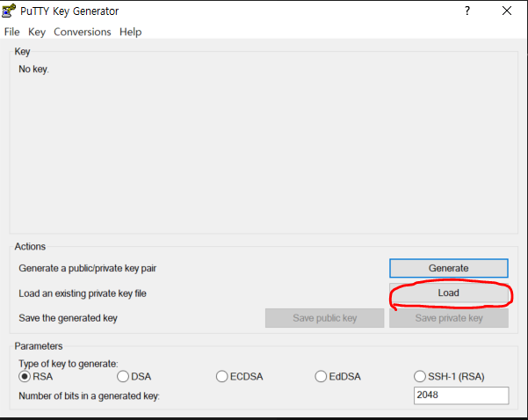Click the Generate button

(449, 268)
